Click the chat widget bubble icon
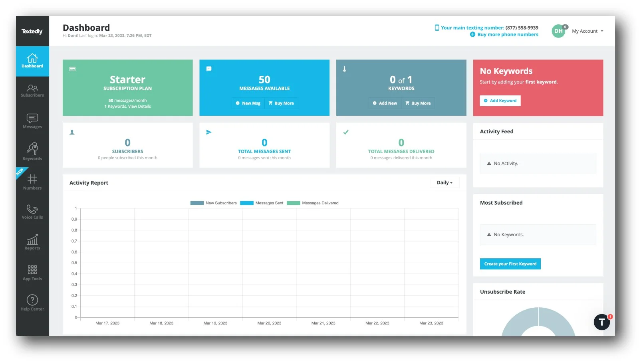Viewport: 643px width, 364px height. tap(601, 322)
